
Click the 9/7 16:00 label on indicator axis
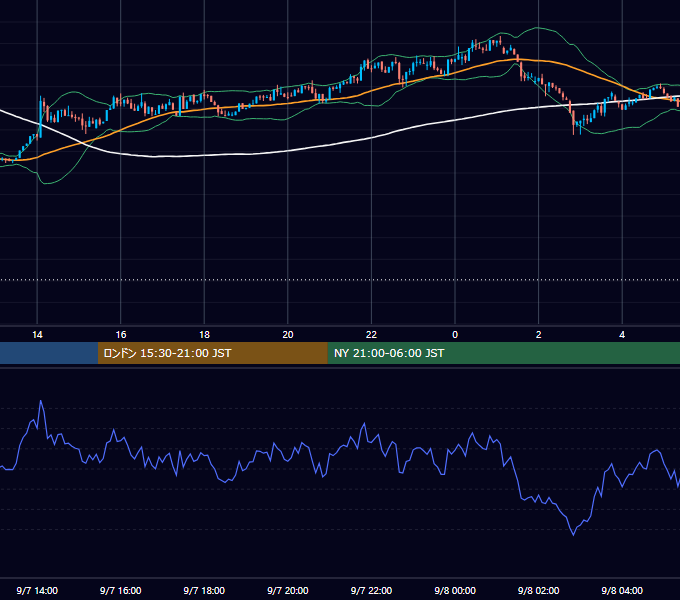pos(121,590)
